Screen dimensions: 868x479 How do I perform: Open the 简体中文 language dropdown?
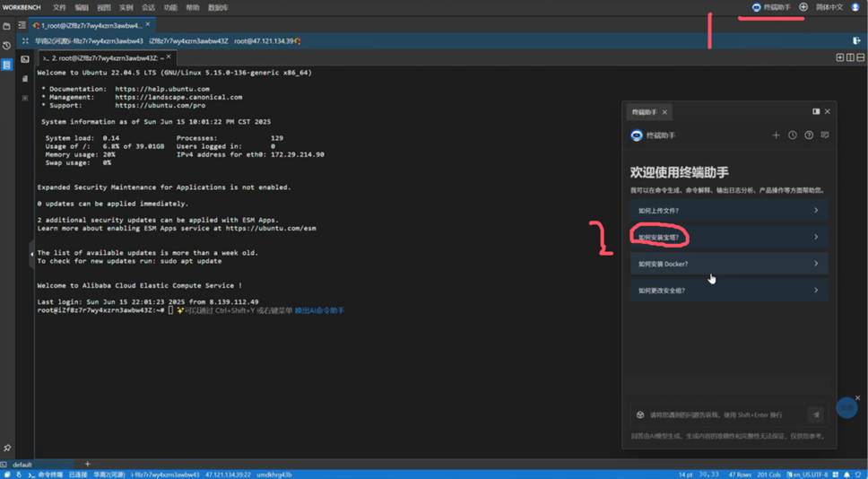tap(829, 7)
